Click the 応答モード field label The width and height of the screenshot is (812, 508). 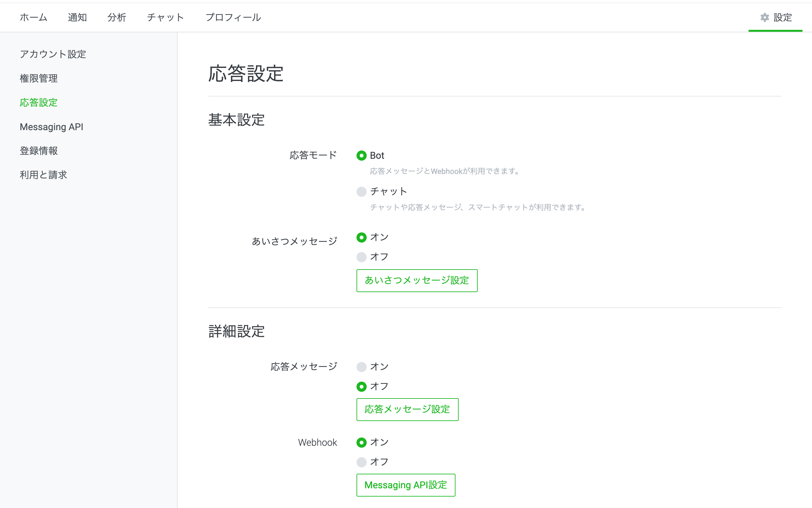(313, 155)
